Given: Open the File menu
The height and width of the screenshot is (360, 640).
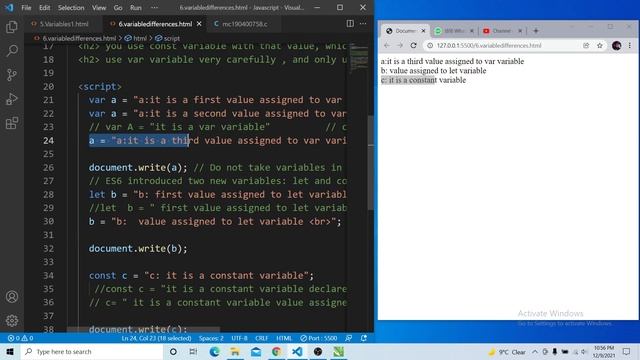Looking at the screenshot, I should [26, 7].
